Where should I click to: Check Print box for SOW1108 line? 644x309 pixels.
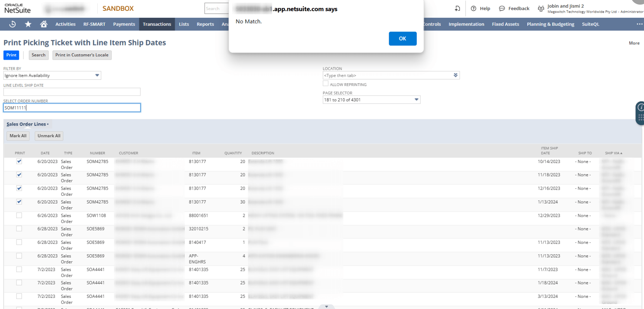[x=19, y=215]
